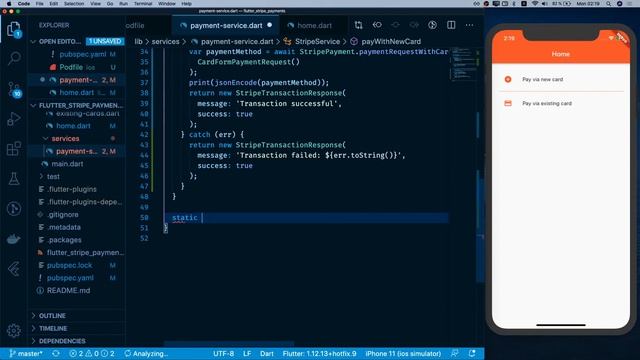
Task: Open macOS Spotlight search icon
Action: 608,4
